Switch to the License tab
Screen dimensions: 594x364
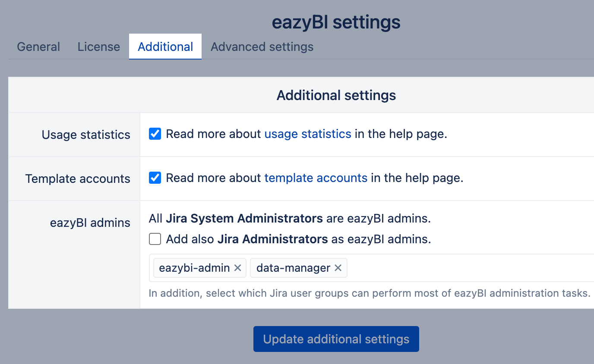click(x=99, y=47)
